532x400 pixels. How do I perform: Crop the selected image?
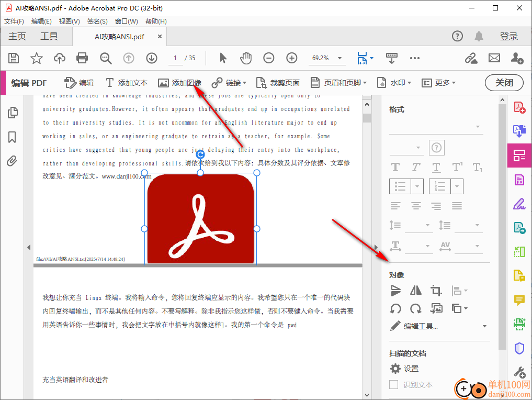(436, 291)
